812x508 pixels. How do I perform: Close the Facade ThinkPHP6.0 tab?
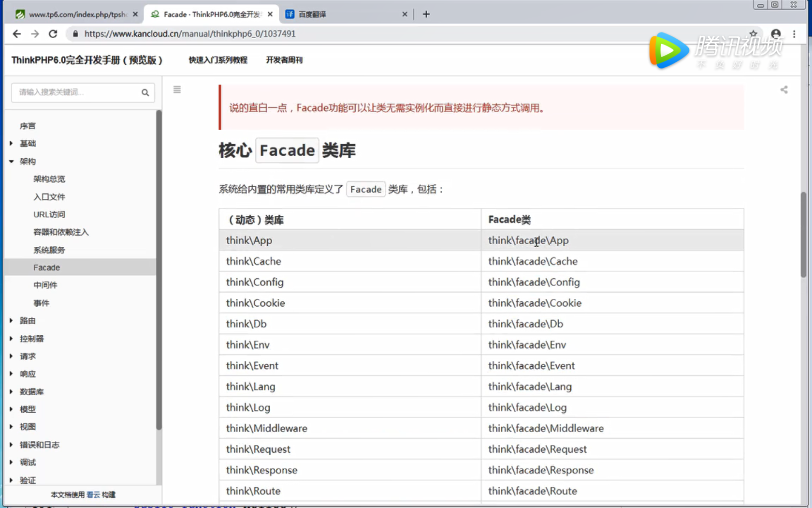pyautogui.click(x=270, y=14)
